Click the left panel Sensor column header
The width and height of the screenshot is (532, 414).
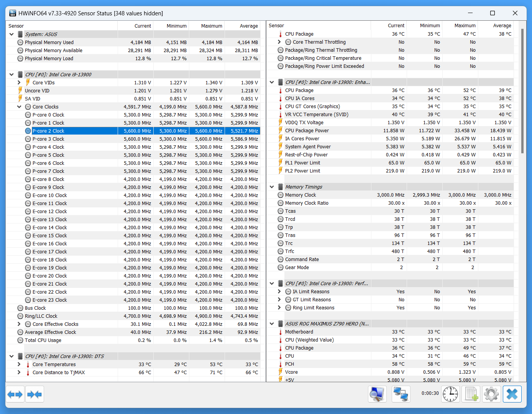[62, 26]
